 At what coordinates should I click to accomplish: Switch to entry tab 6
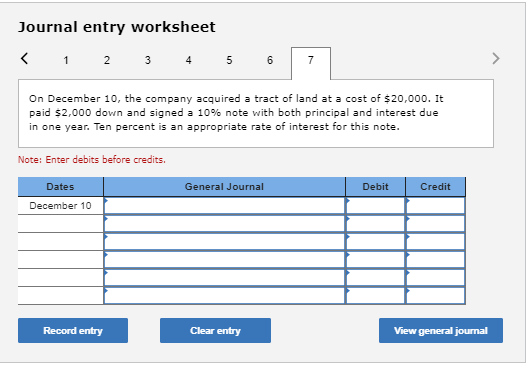coord(270,60)
